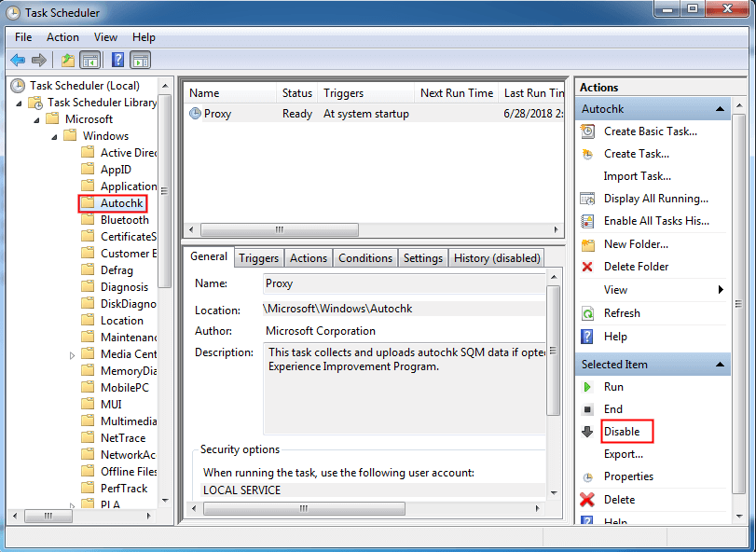This screenshot has width=756, height=552.
Task: Click the Enable All Tasks History icon
Action: point(587,221)
